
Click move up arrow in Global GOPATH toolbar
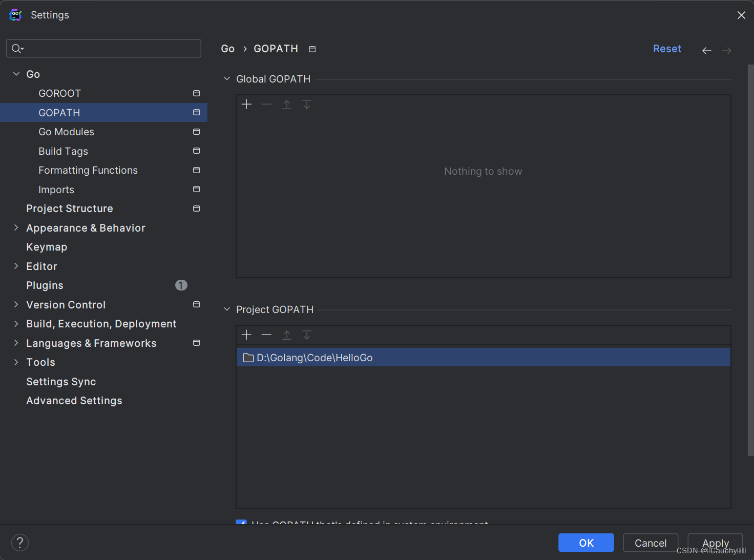287,105
